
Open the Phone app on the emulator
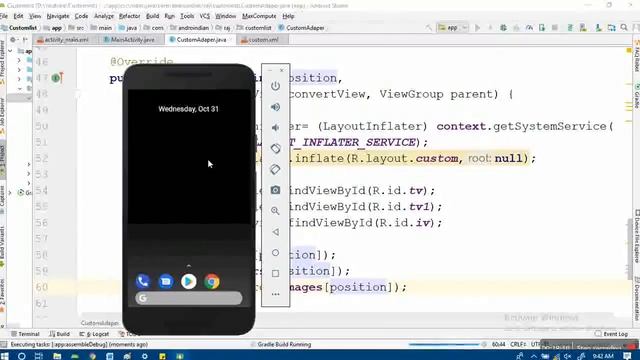click(143, 281)
